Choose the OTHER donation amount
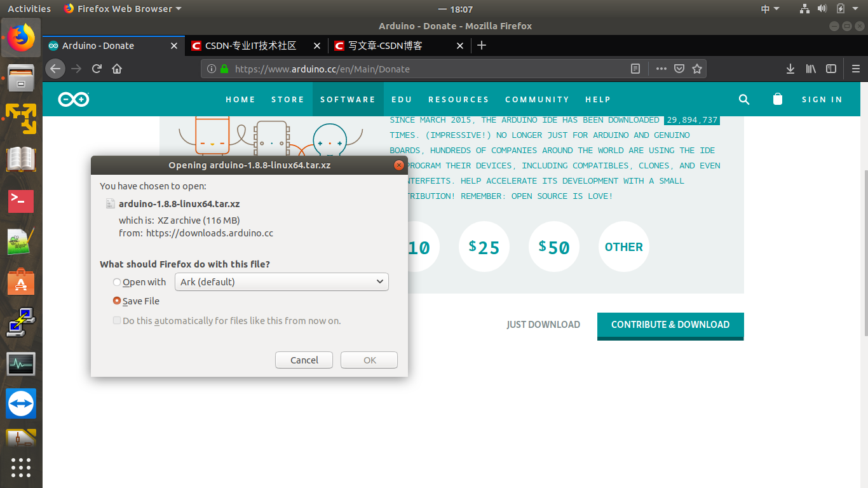The image size is (868, 488). click(623, 247)
